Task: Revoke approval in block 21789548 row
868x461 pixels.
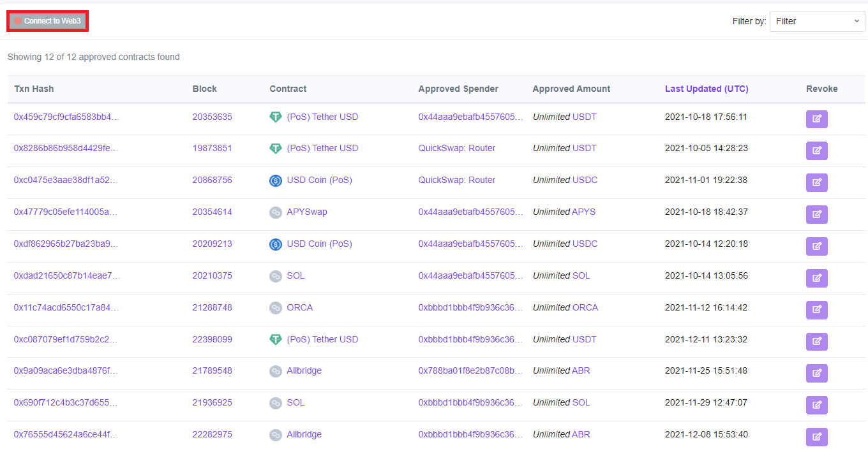Action: 816,373
